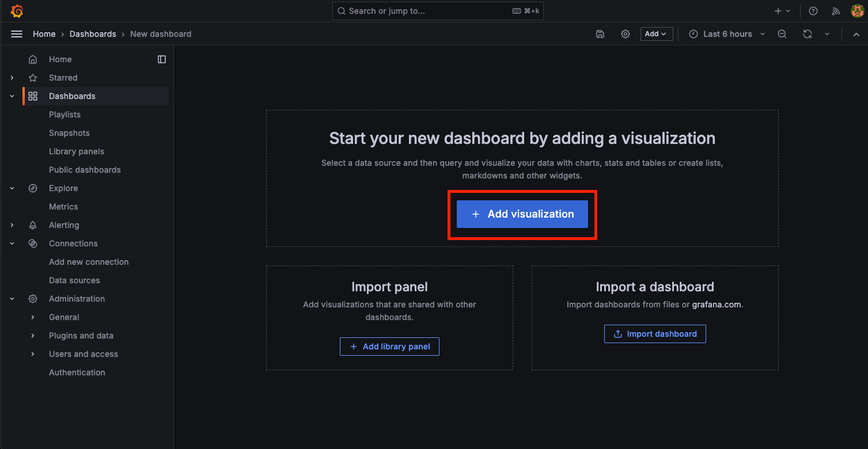Click the Home breadcrumb link
868x449 pixels.
(x=44, y=34)
